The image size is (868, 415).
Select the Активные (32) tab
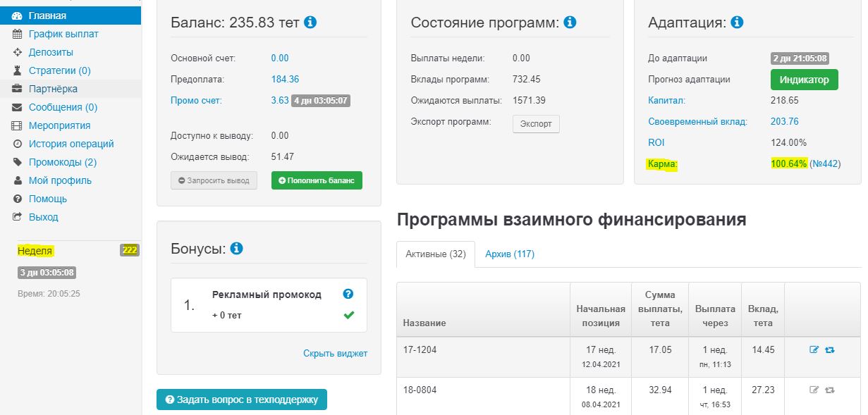point(436,254)
